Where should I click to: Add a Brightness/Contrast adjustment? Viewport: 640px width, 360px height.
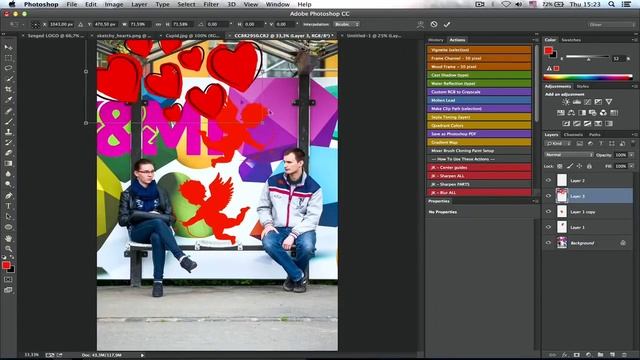566,102
